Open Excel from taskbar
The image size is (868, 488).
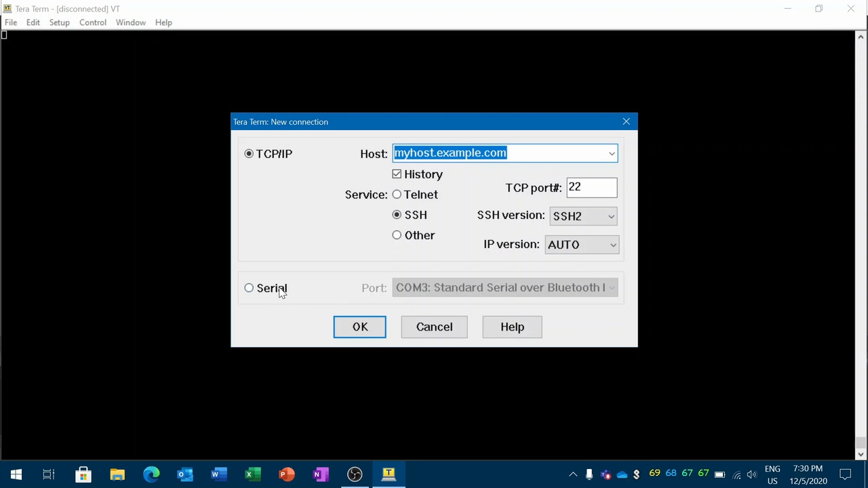click(x=253, y=474)
